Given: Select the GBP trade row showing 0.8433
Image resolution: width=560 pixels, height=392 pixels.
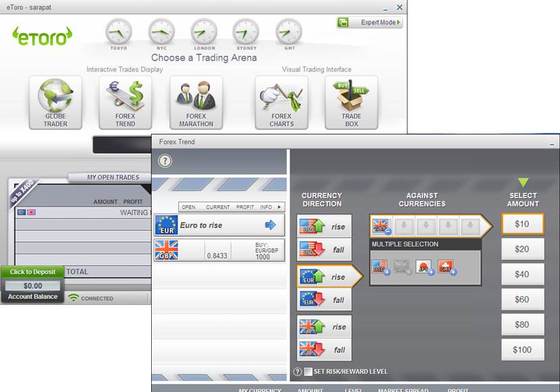Looking at the screenshot, I should (x=219, y=250).
